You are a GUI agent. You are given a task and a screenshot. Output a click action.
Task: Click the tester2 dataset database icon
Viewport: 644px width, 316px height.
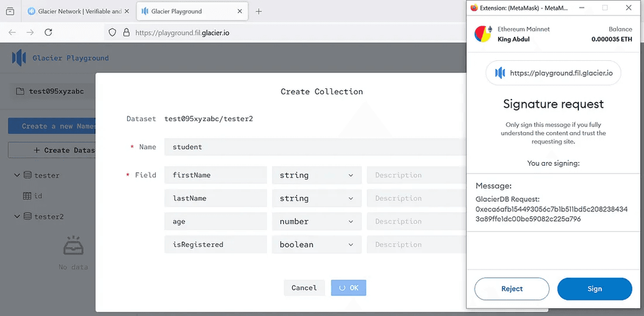[27, 216]
